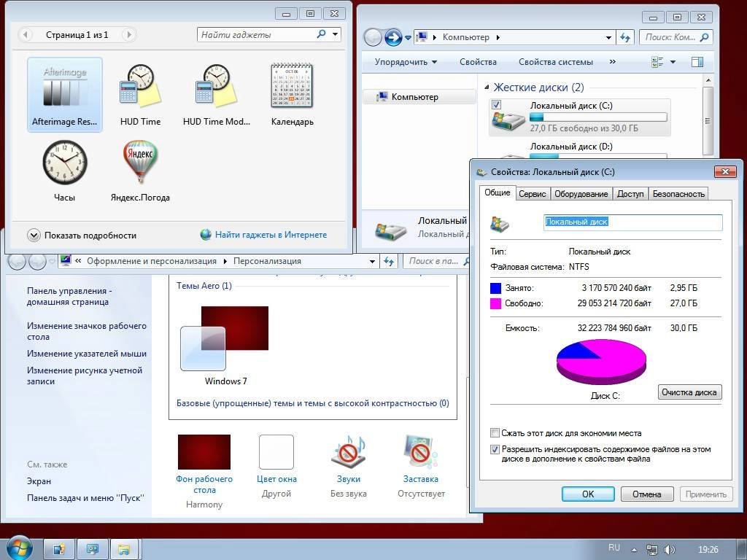Click the Найти гаджеты search field
The image size is (747, 560).
[256, 34]
